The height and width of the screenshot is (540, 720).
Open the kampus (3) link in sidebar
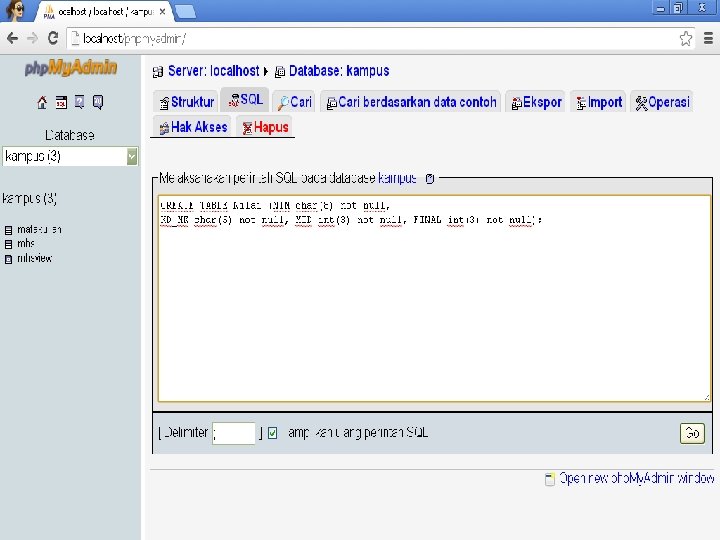coord(29,199)
